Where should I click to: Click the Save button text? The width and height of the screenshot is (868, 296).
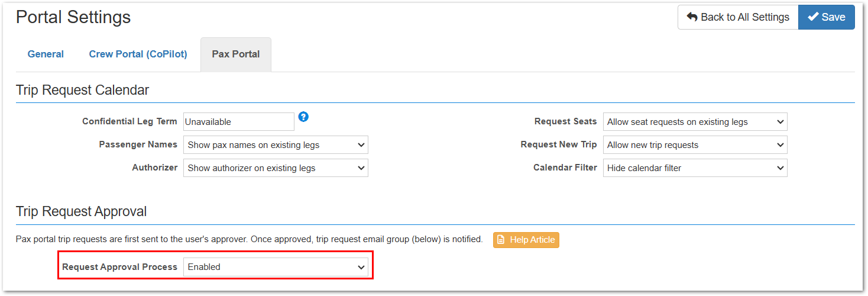tap(834, 17)
